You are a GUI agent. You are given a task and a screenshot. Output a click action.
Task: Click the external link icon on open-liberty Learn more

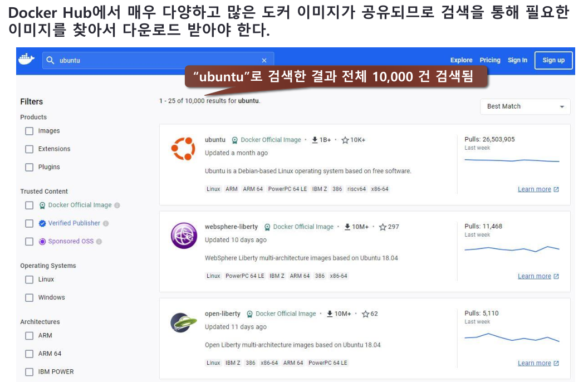556,363
